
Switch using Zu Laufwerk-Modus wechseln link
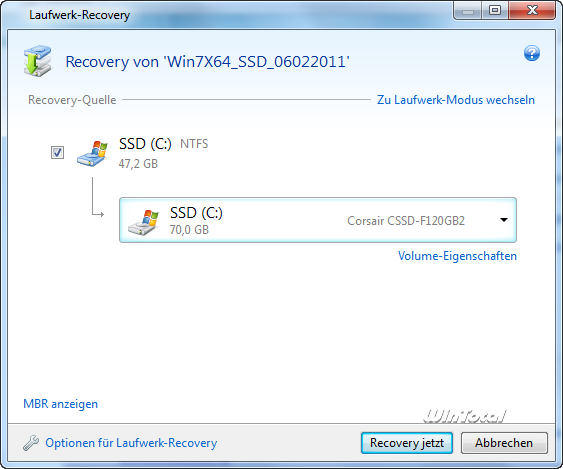pyautogui.click(x=456, y=100)
